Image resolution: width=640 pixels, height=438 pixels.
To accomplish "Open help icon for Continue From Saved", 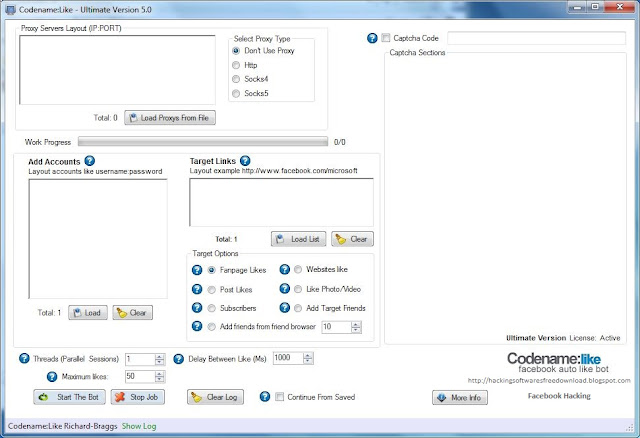I will point(265,396).
